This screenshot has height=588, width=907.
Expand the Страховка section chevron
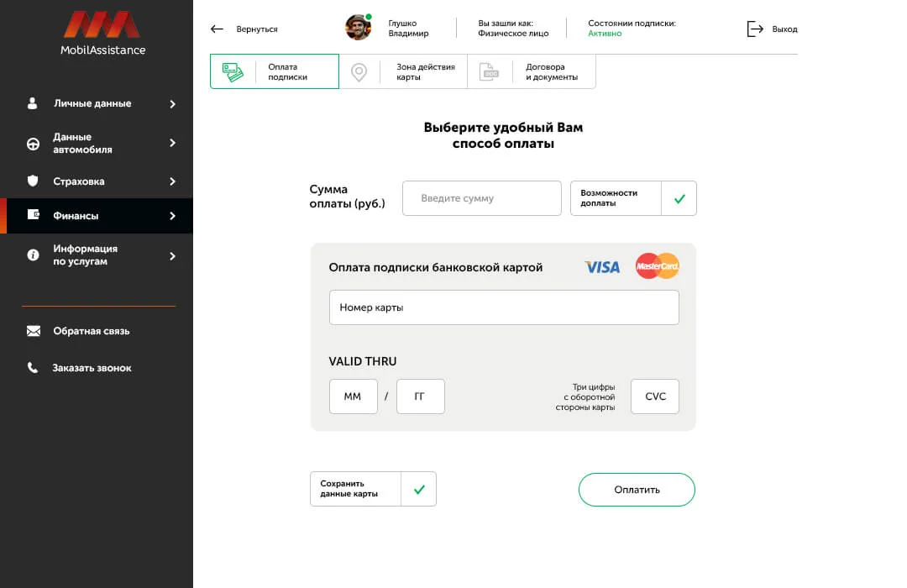(172, 181)
